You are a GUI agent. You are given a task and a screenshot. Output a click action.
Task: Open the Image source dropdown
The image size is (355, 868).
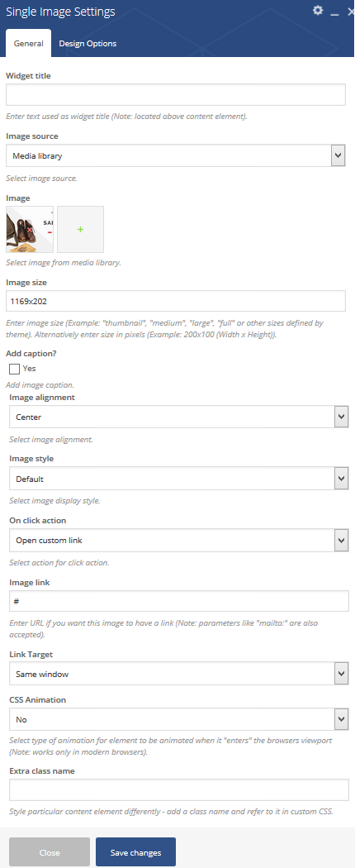[x=176, y=156]
